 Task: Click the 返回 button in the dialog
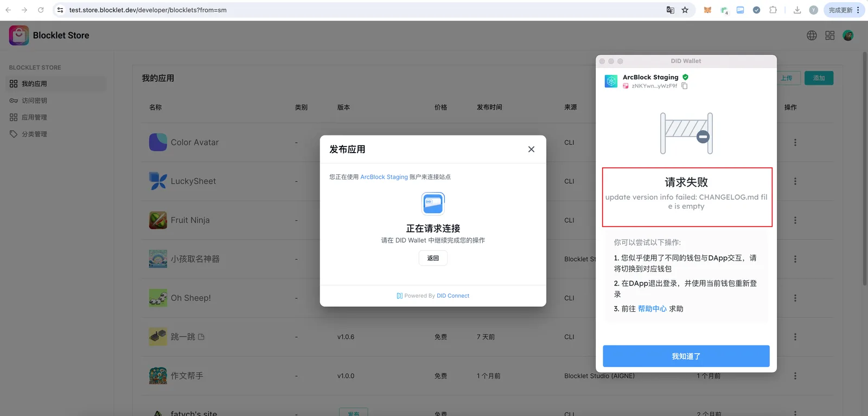point(433,258)
